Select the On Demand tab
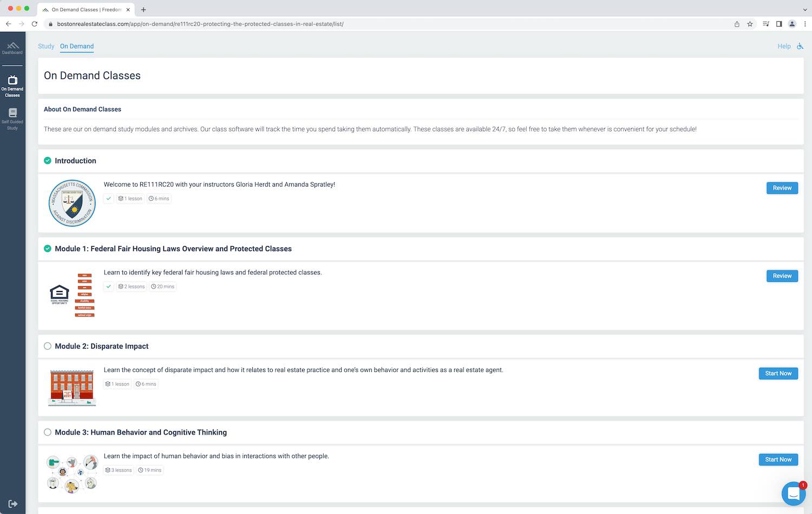The width and height of the screenshot is (812, 514). (x=77, y=47)
